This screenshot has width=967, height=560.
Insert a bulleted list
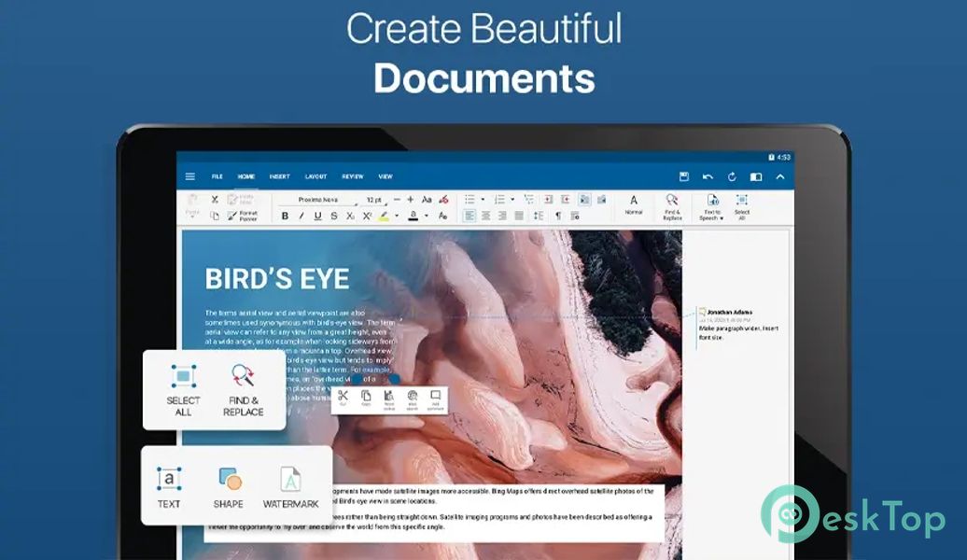click(x=469, y=199)
